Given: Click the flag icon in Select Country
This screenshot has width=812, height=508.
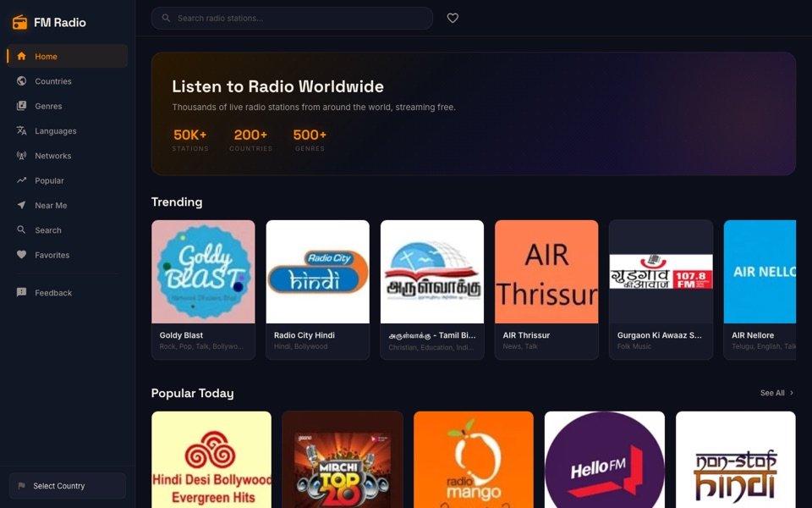Looking at the screenshot, I should [x=22, y=486].
